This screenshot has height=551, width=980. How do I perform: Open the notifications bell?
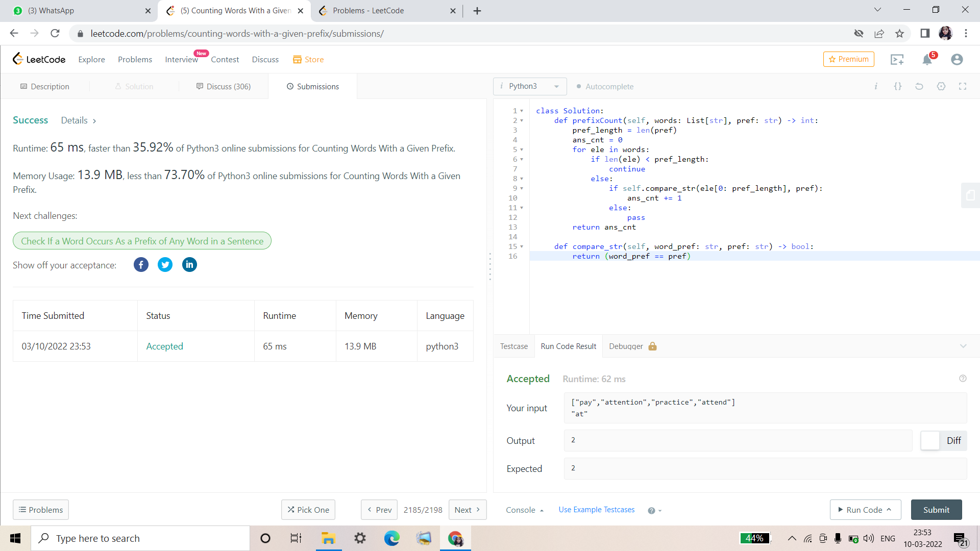click(927, 59)
